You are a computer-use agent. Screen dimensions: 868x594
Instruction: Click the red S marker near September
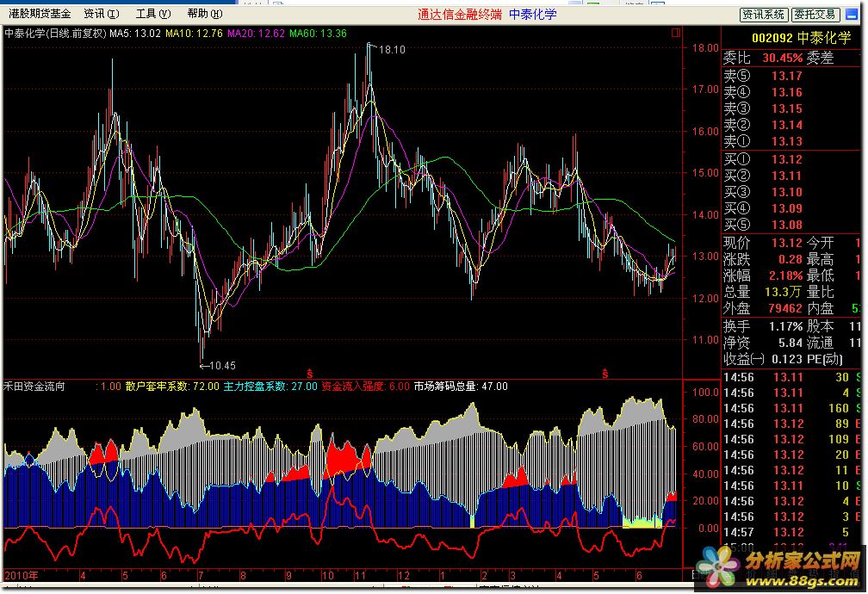(309, 374)
